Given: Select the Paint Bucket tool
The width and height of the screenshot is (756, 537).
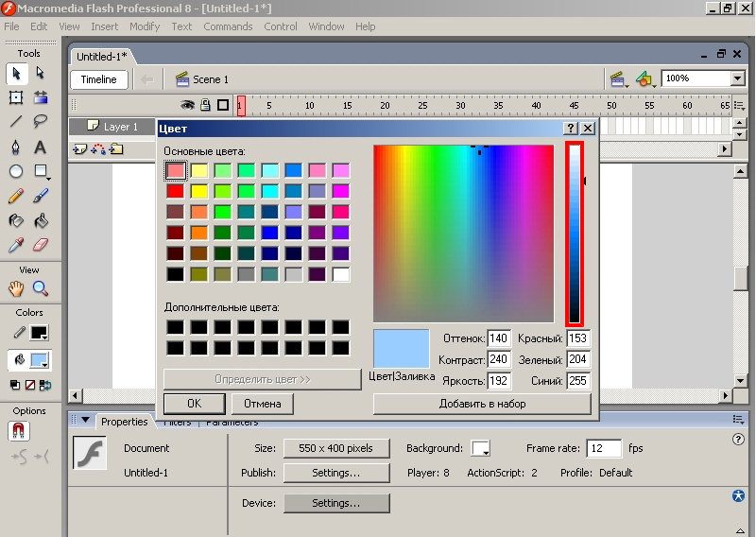Looking at the screenshot, I should coord(41,221).
